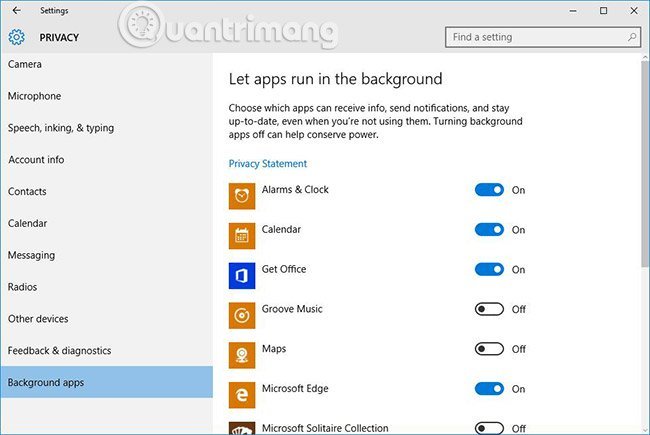Screen dimensions: 650x435
Task: Click the Calendar app icon
Action: (242, 236)
